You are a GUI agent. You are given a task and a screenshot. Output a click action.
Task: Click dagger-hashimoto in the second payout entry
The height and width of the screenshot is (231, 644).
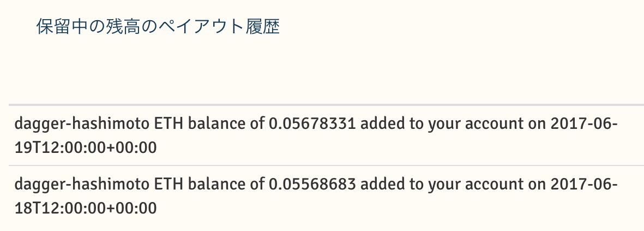coord(82,185)
